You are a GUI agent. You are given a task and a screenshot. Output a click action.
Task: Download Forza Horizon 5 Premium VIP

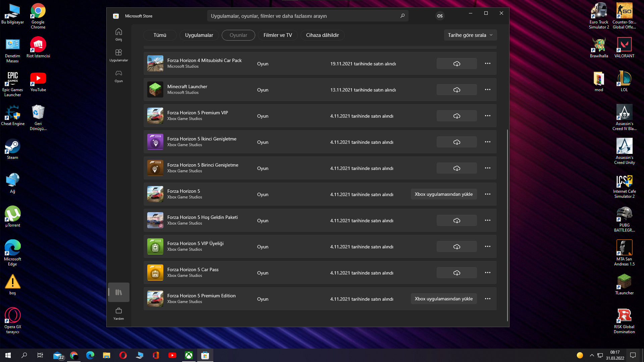[x=457, y=116]
